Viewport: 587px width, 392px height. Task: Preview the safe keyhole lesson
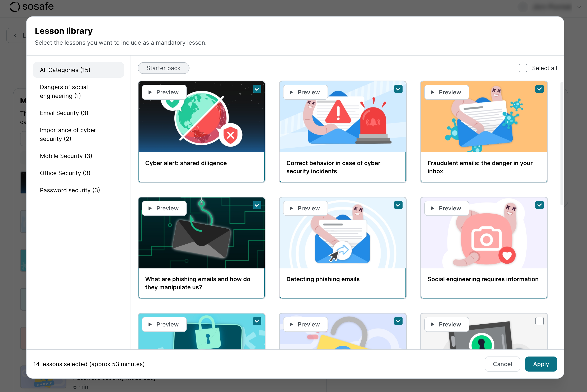[x=446, y=324]
